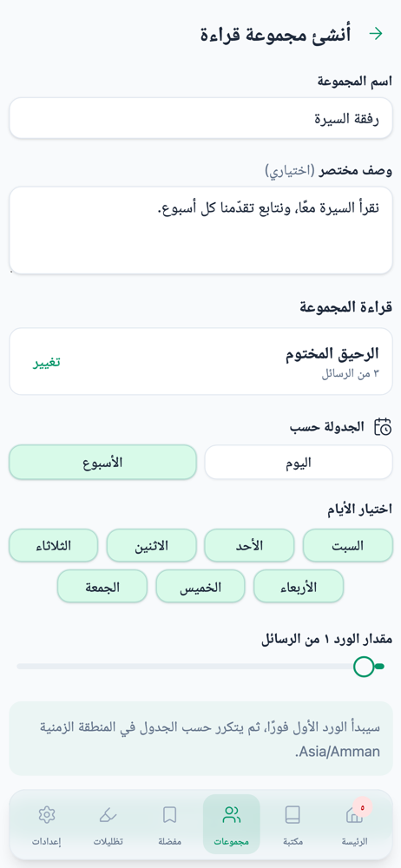Select الأسبوع scheduling option
The height and width of the screenshot is (868, 401).
click(102, 463)
